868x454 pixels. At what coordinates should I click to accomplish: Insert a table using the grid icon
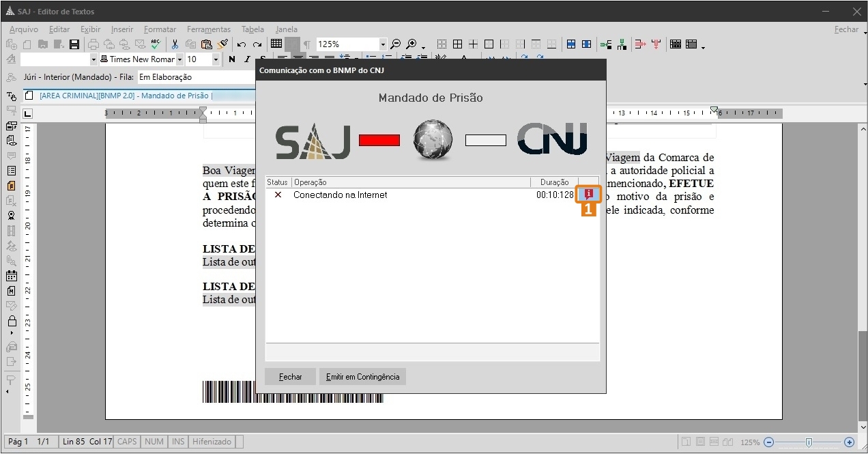[276, 44]
